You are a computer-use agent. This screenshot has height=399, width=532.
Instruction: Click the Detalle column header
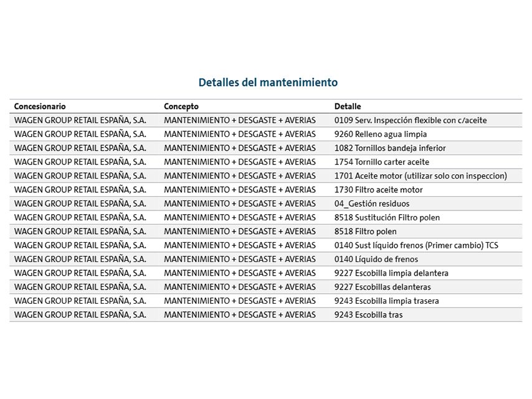pyautogui.click(x=348, y=106)
